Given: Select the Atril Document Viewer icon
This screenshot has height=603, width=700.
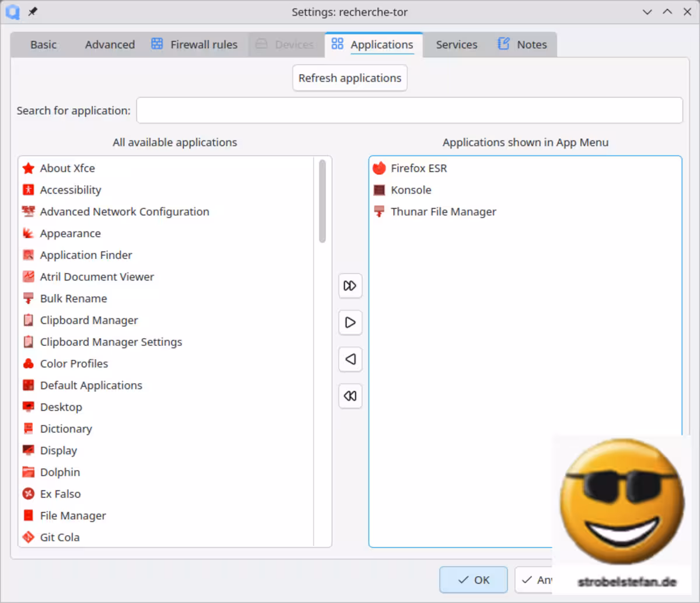Looking at the screenshot, I should pyautogui.click(x=29, y=276).
